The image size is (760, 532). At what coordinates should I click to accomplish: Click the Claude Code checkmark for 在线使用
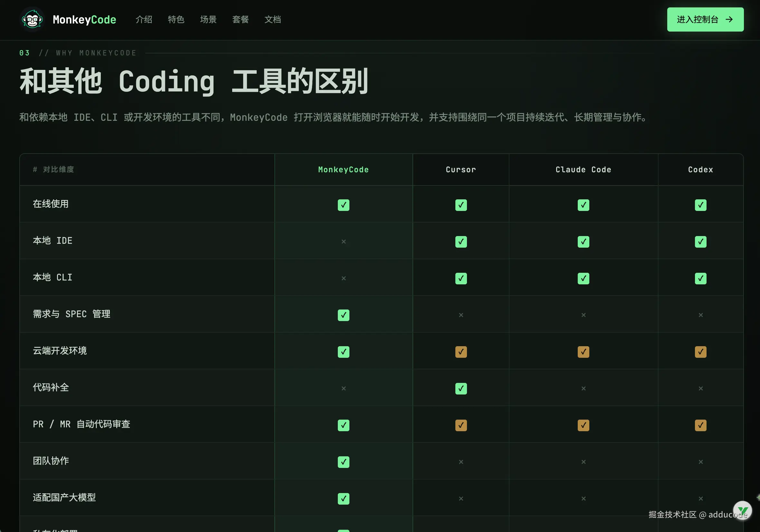point(583,205)
